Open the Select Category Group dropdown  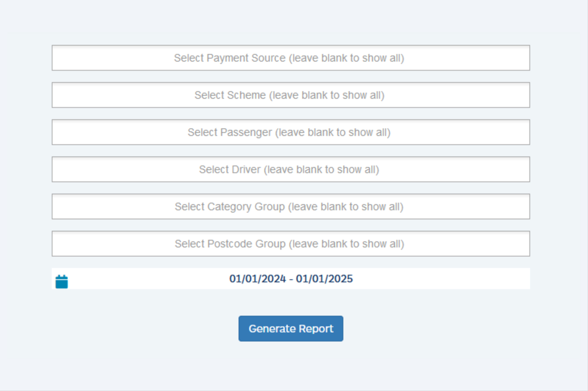tap(290, 207)
